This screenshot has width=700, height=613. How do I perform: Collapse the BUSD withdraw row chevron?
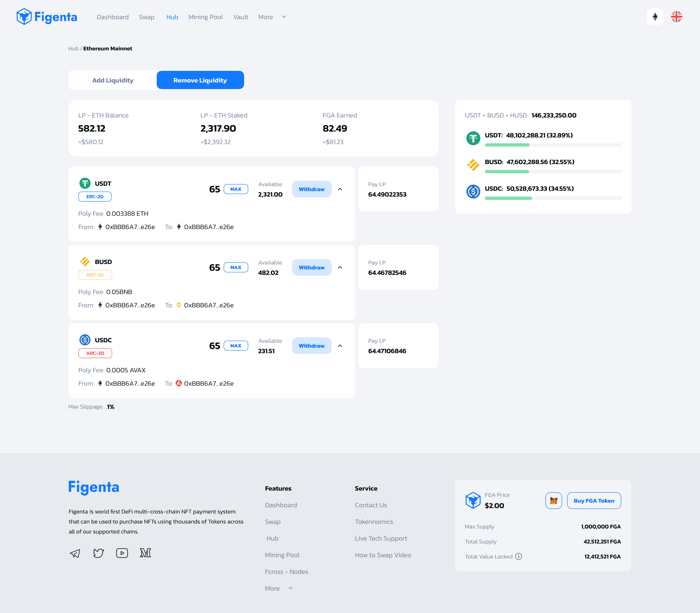(340, 268)
